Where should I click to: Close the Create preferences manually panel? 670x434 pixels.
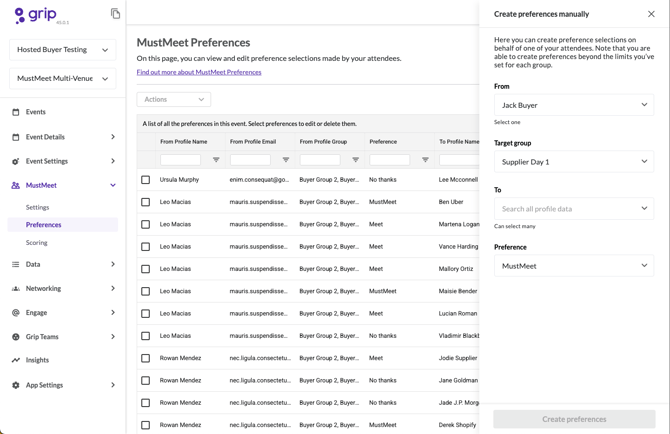tap(651, 14)
